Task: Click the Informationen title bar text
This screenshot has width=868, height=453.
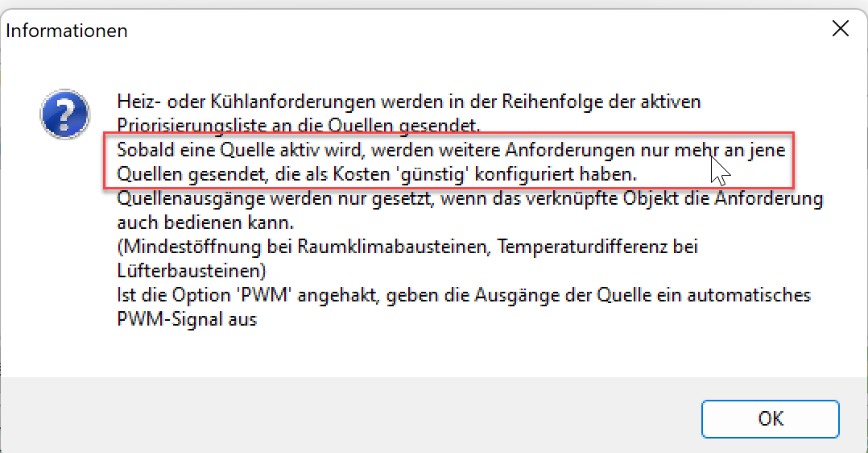Action: pyautogui.click(x=68, y=31)
